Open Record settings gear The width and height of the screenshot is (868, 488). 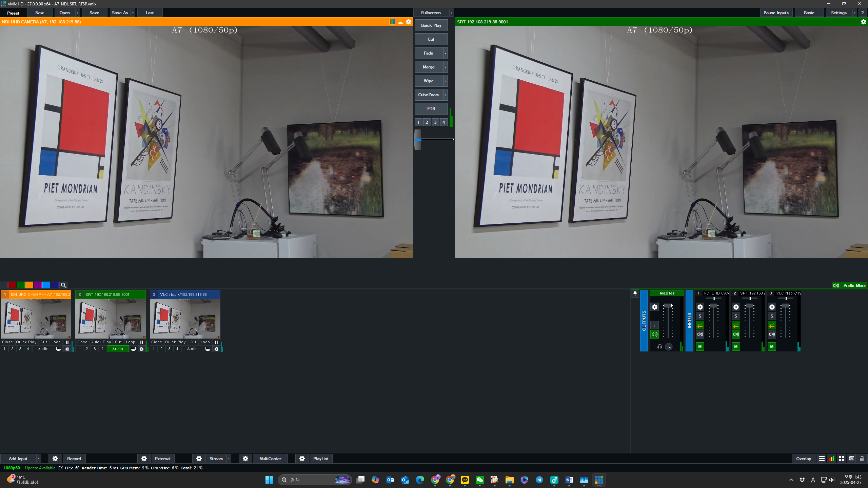click(x=55, y=459)
